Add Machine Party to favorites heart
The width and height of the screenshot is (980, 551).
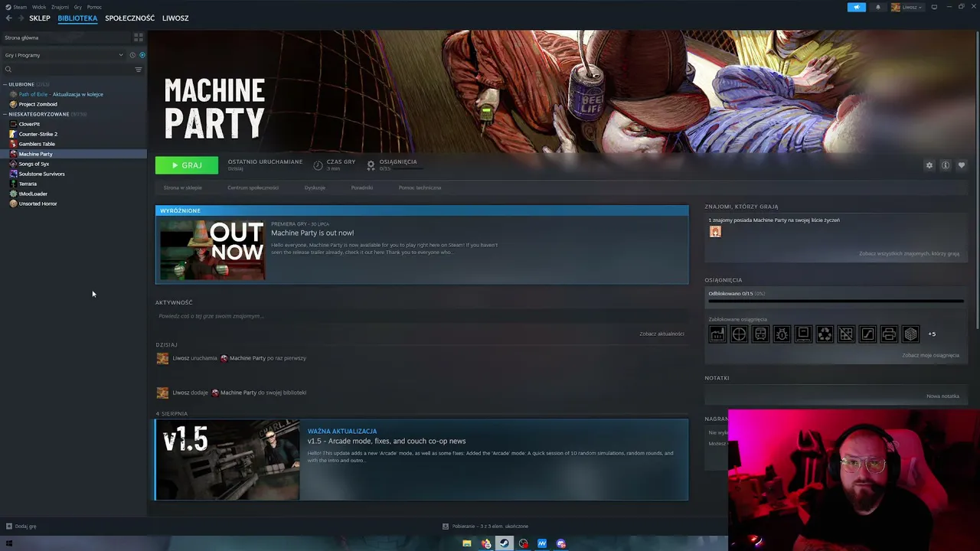click(x=962, y=165)
